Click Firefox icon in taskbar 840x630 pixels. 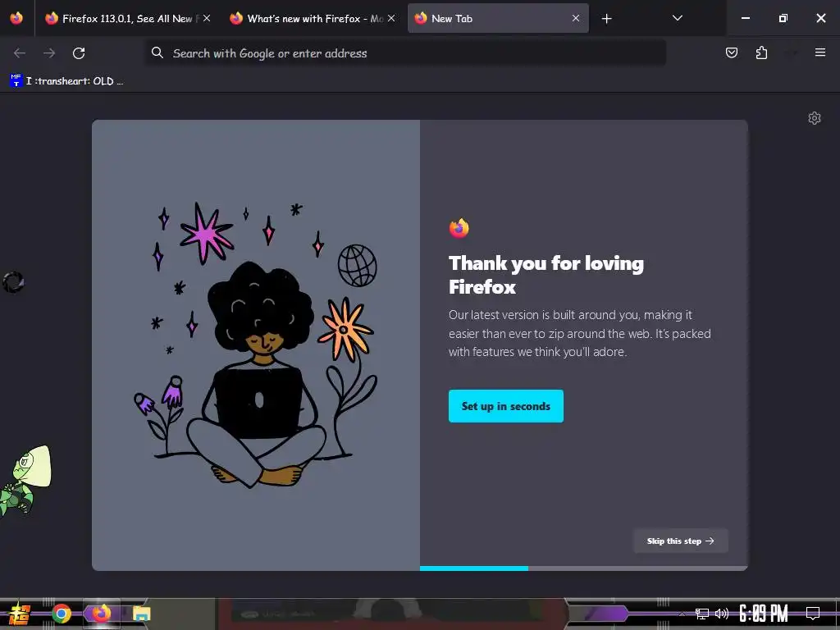click(x=101, y=614)
